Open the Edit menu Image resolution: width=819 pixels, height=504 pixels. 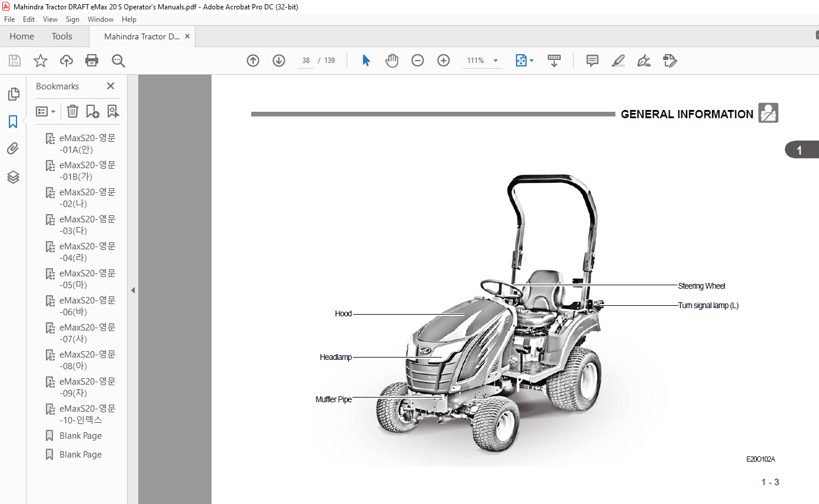(x=29, y=19)
